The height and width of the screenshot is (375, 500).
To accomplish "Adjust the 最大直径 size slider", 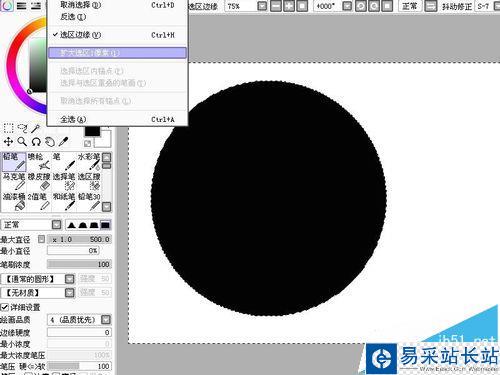I will (x=79, y=239).
